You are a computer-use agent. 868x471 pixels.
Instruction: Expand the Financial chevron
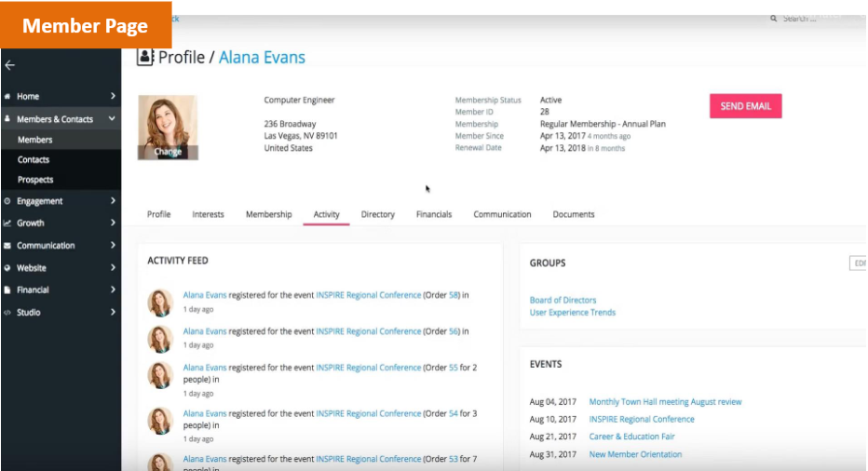(113, 290)
